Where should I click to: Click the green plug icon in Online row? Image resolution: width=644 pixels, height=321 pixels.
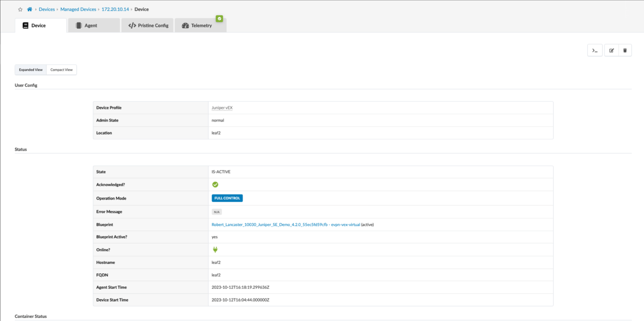(215, 249)
